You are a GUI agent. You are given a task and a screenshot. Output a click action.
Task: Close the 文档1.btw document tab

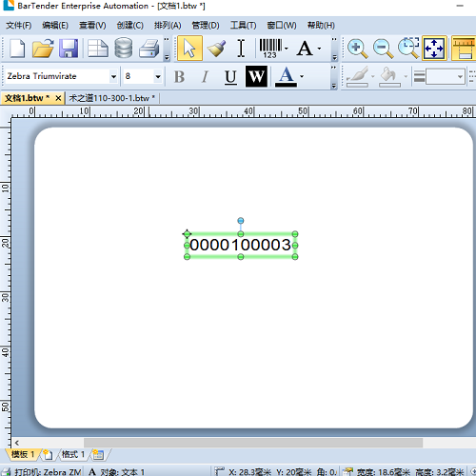click(58, 98)
